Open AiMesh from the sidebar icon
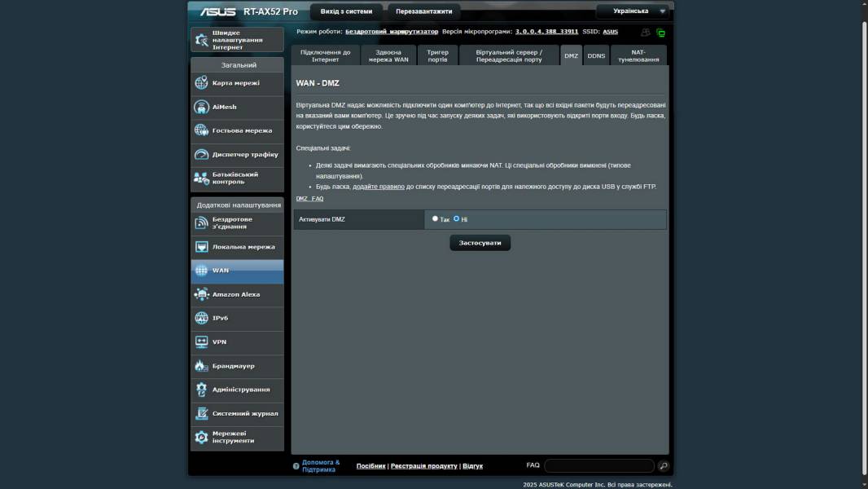The height and width of the screenshot is (489, 868). tap(202, 107)
